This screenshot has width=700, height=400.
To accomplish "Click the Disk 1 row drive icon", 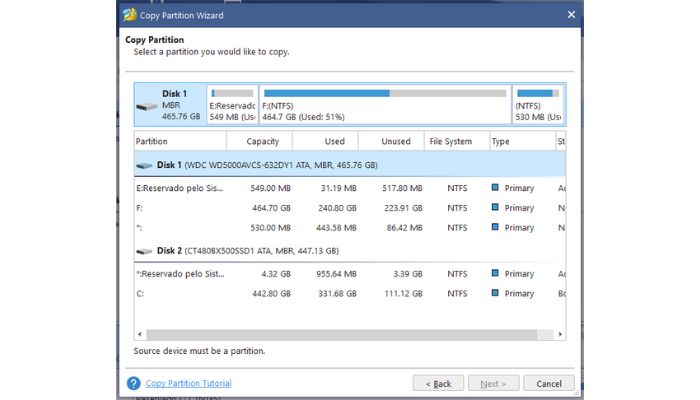I will [x=144, y=166].
